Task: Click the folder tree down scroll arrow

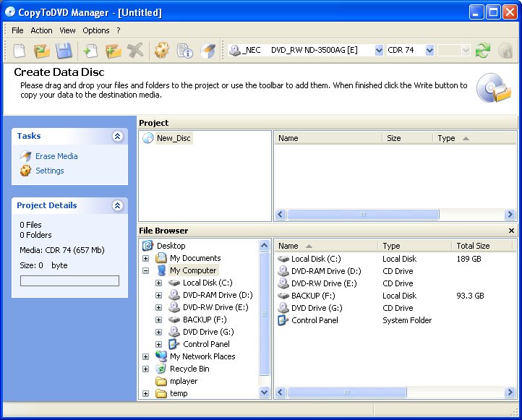Action: pyautogui.click(x=265, y=392)
